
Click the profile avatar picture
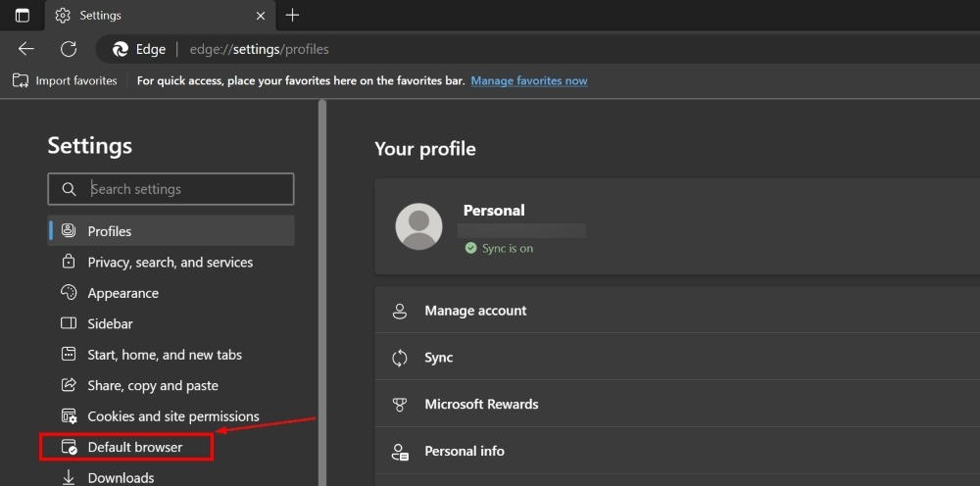[x=418, y=226]
